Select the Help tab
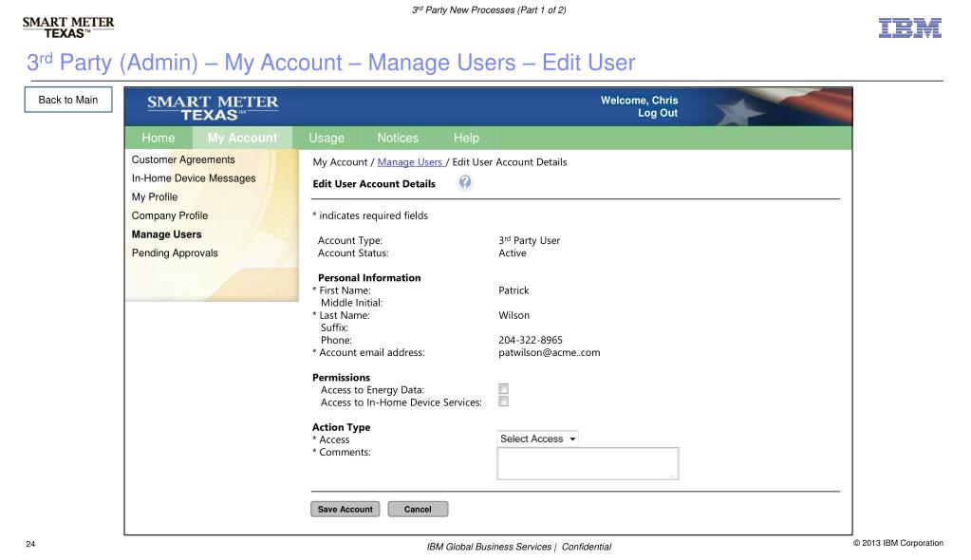971x560 pixels. point(466,138)
